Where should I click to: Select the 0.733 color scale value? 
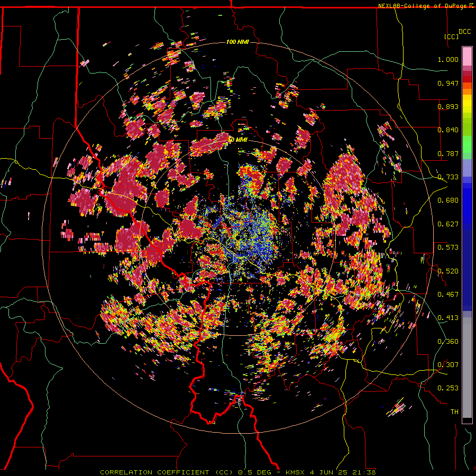[448, 177]
